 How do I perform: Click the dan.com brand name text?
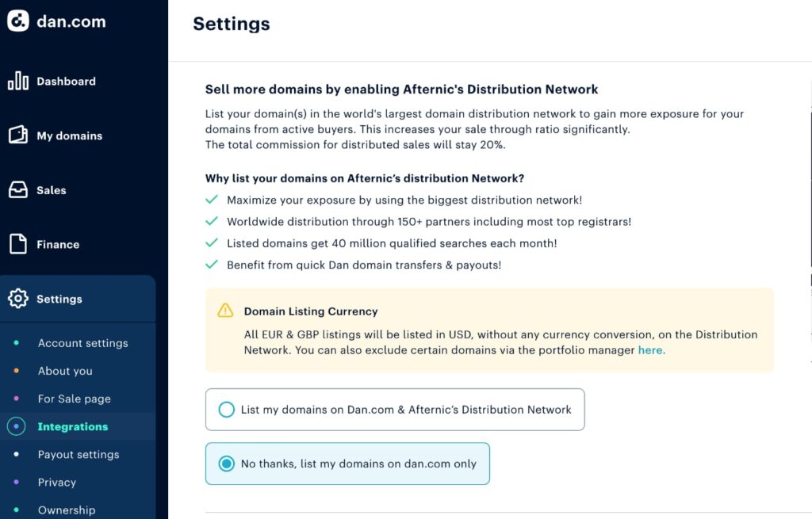pyautogui.click(x=71, y=21)
